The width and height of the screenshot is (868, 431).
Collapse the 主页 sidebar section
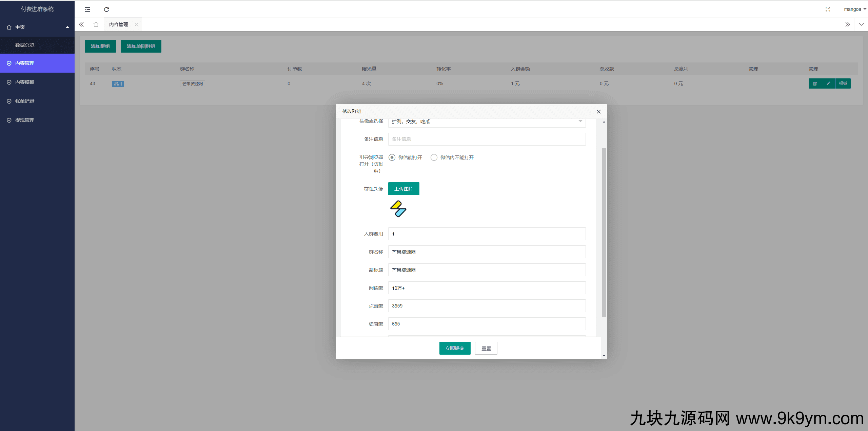[x=37, y=27]
